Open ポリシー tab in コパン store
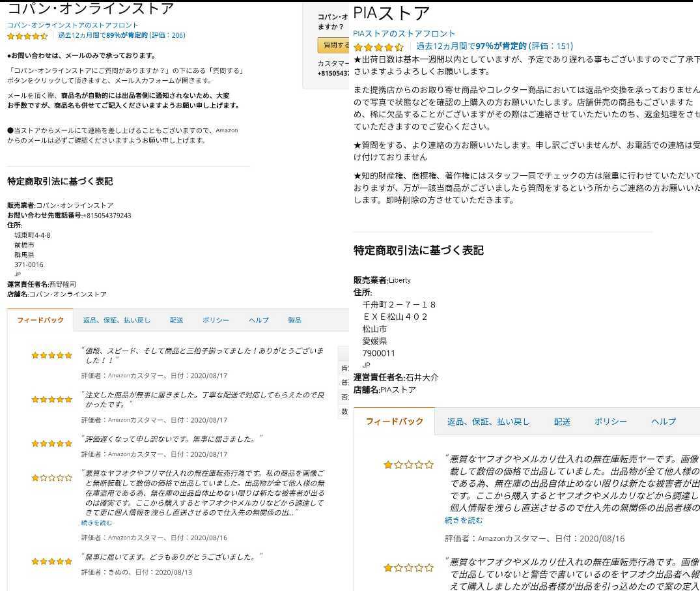The image size is (700, 591). coord(216,321)
